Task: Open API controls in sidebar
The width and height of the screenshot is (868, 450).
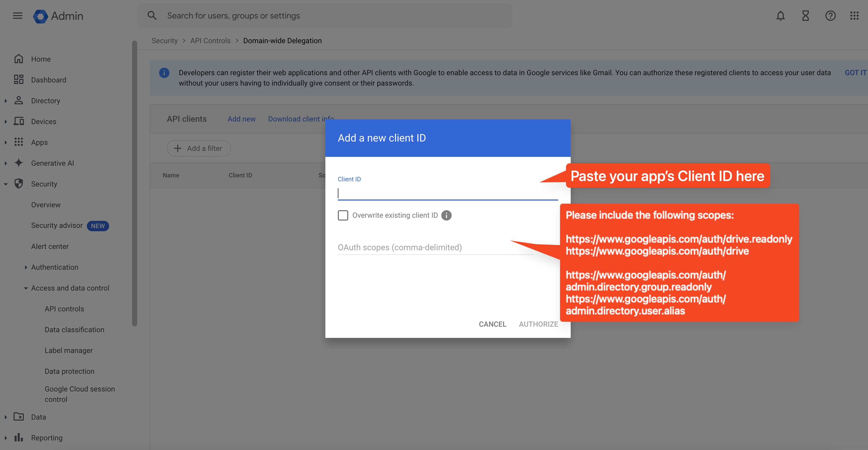Action: pyautogui.click(x=64, y=309)
